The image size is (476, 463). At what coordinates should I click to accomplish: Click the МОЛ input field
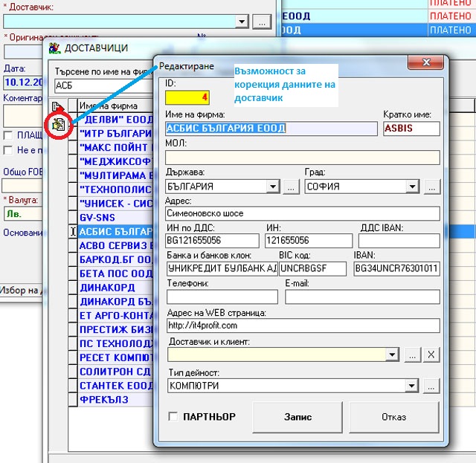tap(303, 157)
